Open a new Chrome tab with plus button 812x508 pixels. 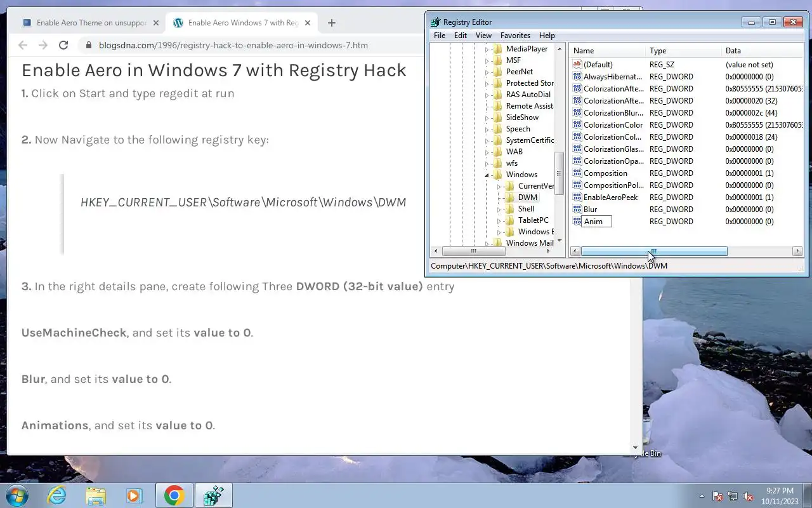tap(332, 23)
